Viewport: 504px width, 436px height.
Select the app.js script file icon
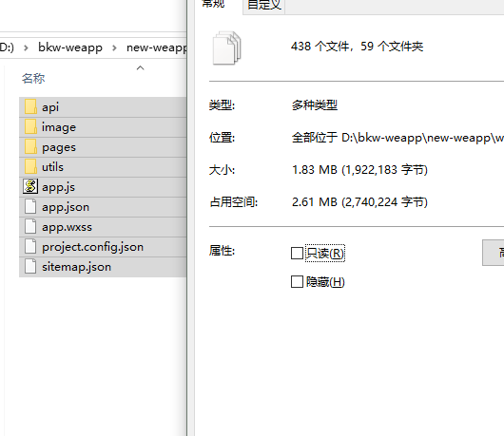coord(30,186)
